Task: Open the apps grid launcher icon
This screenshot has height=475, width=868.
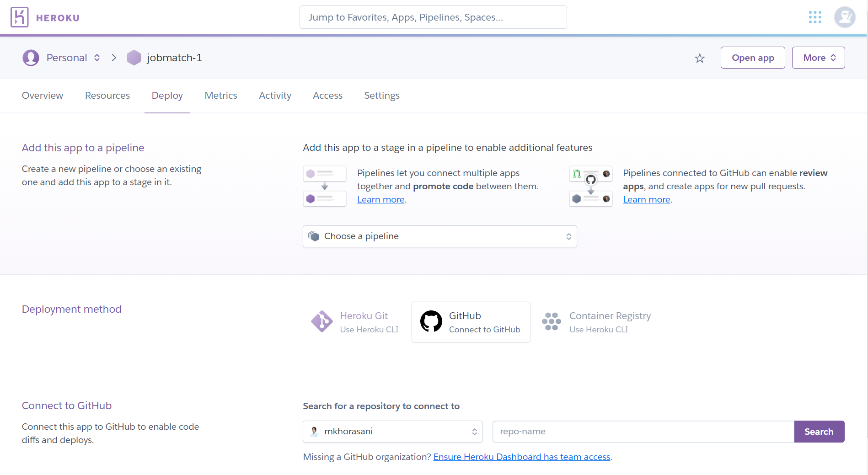Action: pyautogui.click(x=815, y=17)
